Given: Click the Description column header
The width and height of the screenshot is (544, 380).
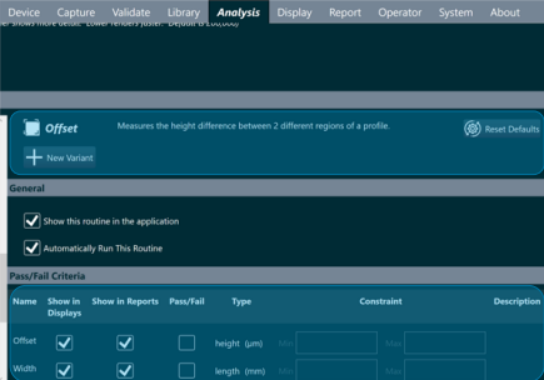Looking at the screenshot, I should click(x=517, y=301).
